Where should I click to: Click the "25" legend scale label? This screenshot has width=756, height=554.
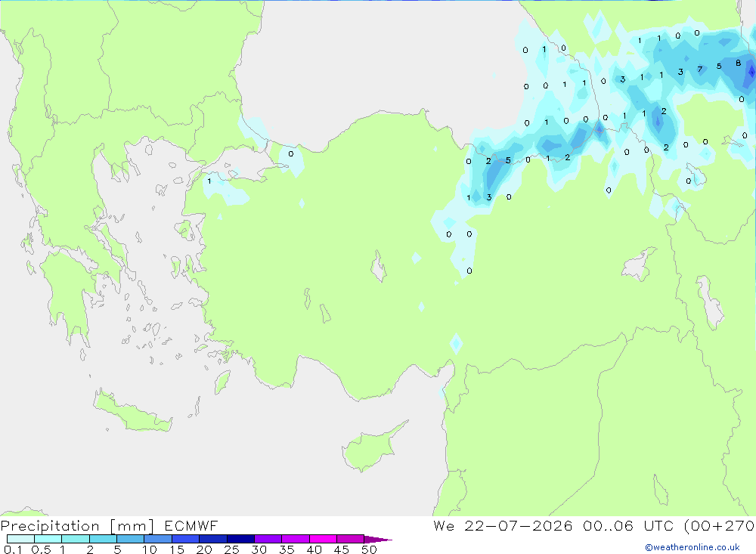(231, 549)
